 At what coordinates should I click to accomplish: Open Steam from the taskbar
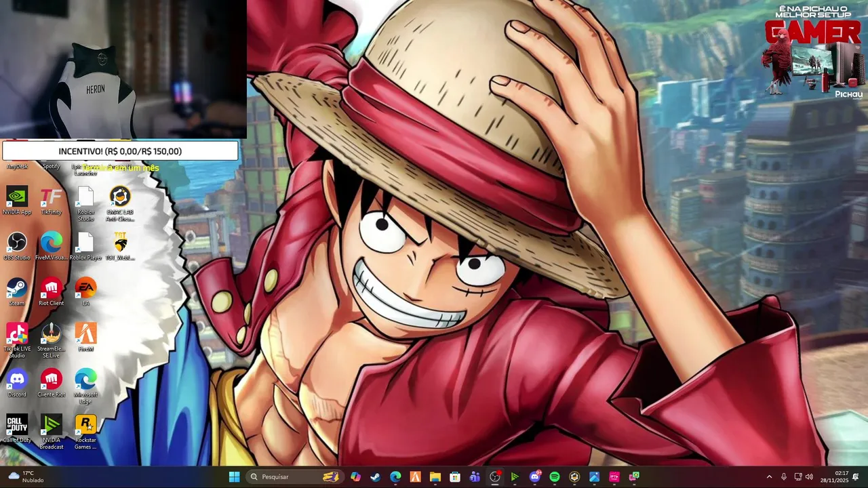click(x=375, y=476)
